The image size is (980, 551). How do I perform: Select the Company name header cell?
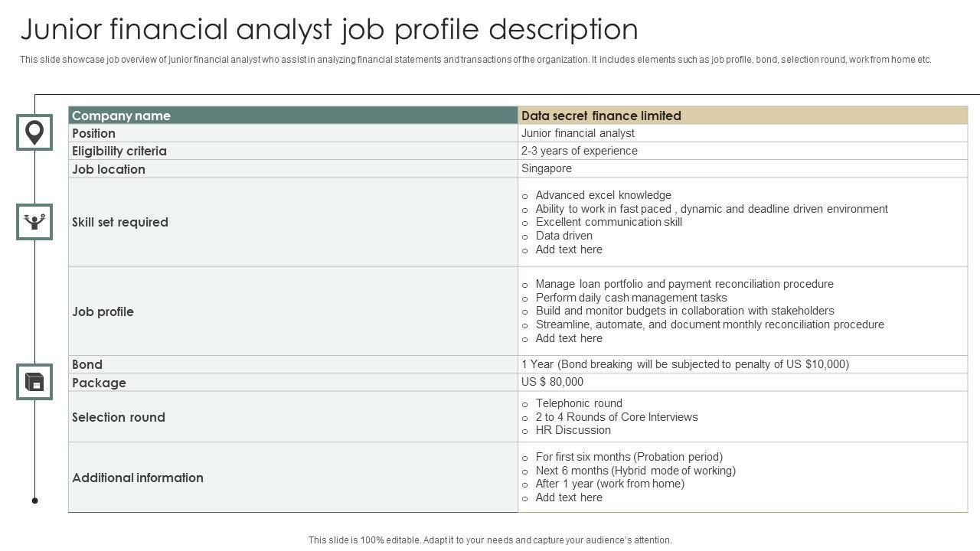click(x=121, y=116)
